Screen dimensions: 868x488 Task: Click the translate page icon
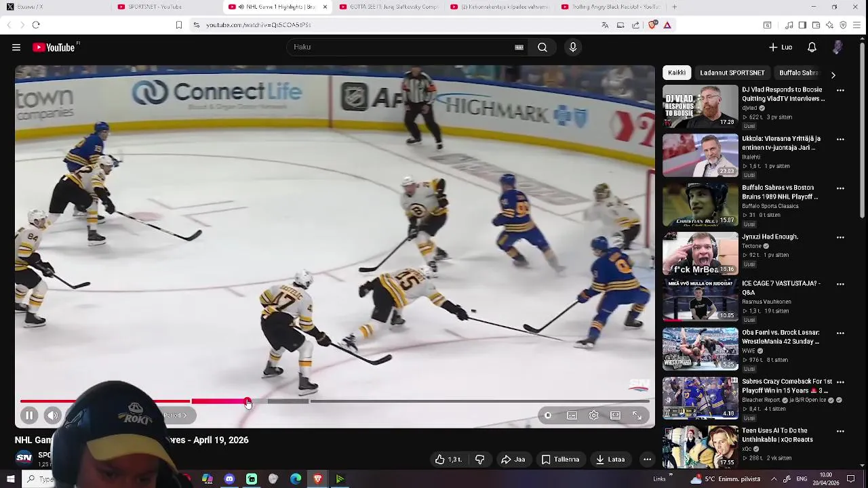[605, 25]
